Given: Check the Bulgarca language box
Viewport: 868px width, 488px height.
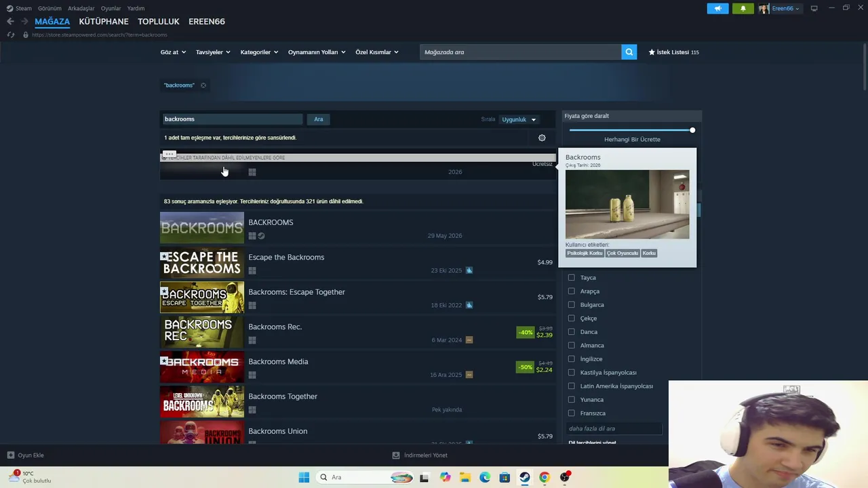Looking at the screenshot, I should 571,305.
